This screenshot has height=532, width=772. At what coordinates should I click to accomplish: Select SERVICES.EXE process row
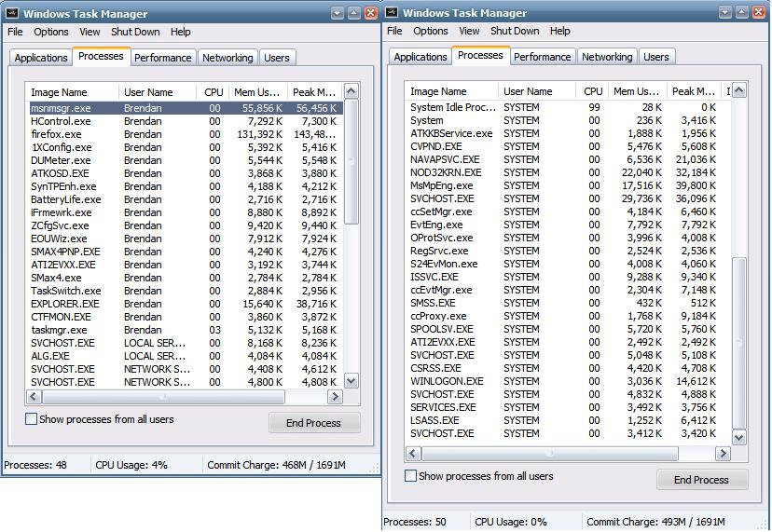569,407
